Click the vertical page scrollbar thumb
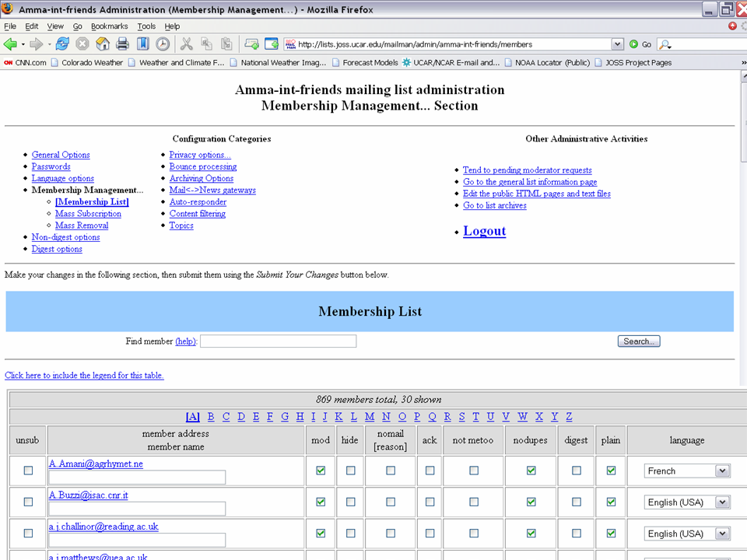The height and width of the screenshot is (560, 747). (x=744, y=122)
